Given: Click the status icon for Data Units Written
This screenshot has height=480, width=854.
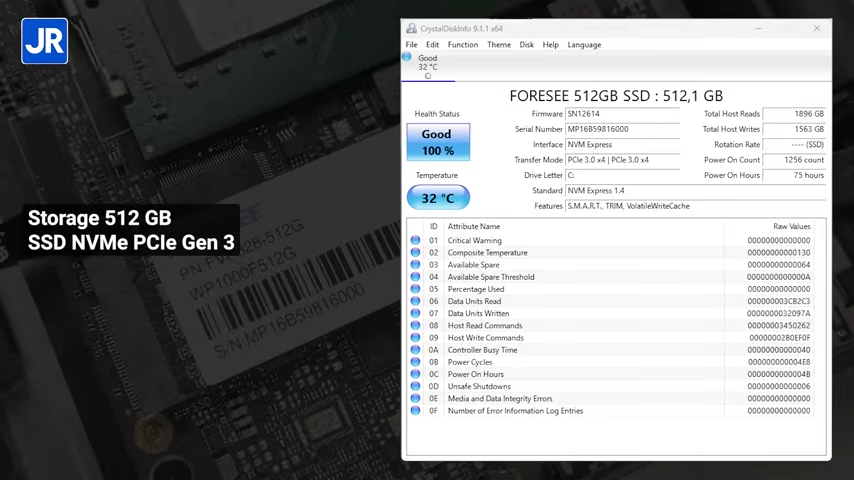Looking at the screenshot, I should tap(415, 314).
